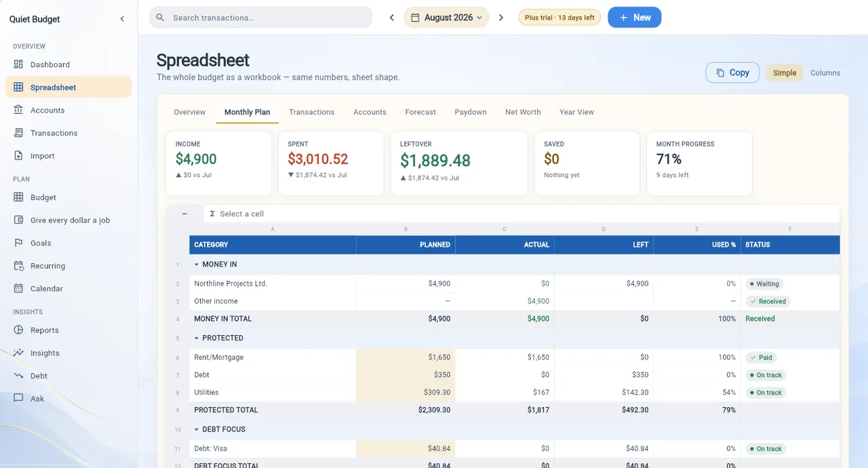Click the ACTUAL column header
The image size is (868, 468).
click(505, 245)
